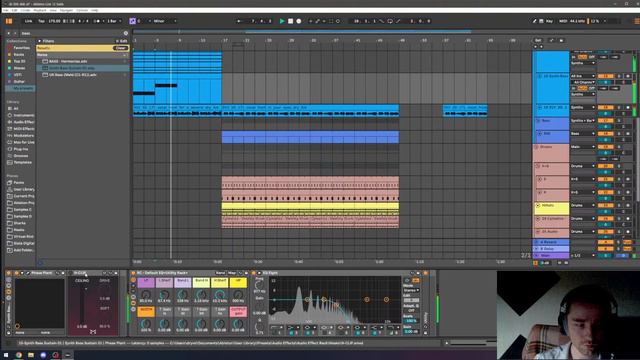Click the Stop transport button
The height and width of the screenshot is (360, 640).
tap(290, 21)
